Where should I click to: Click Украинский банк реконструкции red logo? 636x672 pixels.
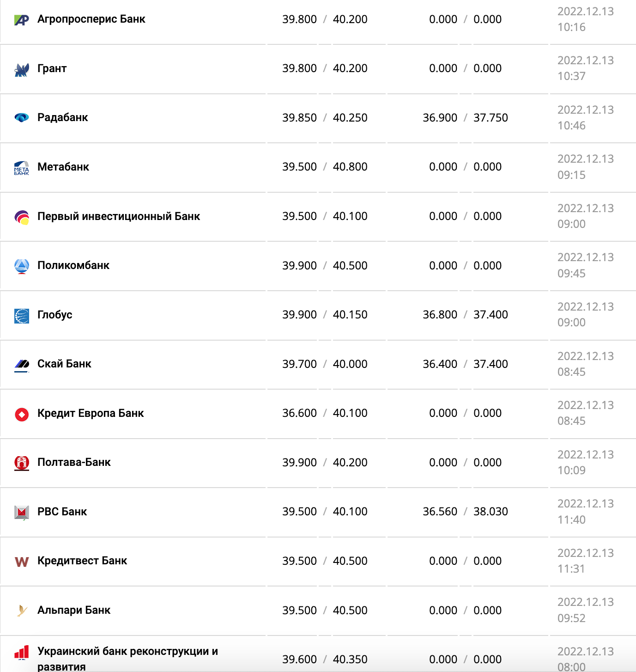22,652
